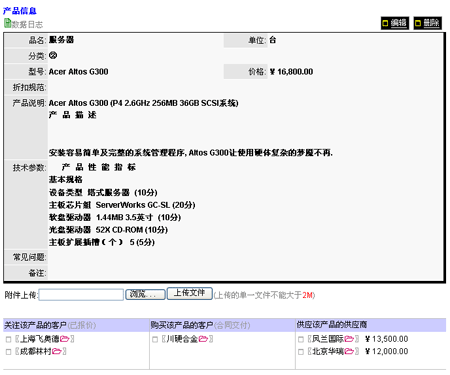Viewport: 450px width, 375px height.
Task: Click the category icon next to 分类
Action: (53, 55)
